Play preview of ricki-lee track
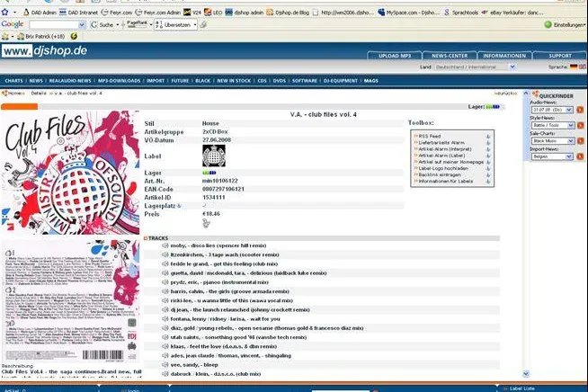588x392 pixels. tap(165, 300)
